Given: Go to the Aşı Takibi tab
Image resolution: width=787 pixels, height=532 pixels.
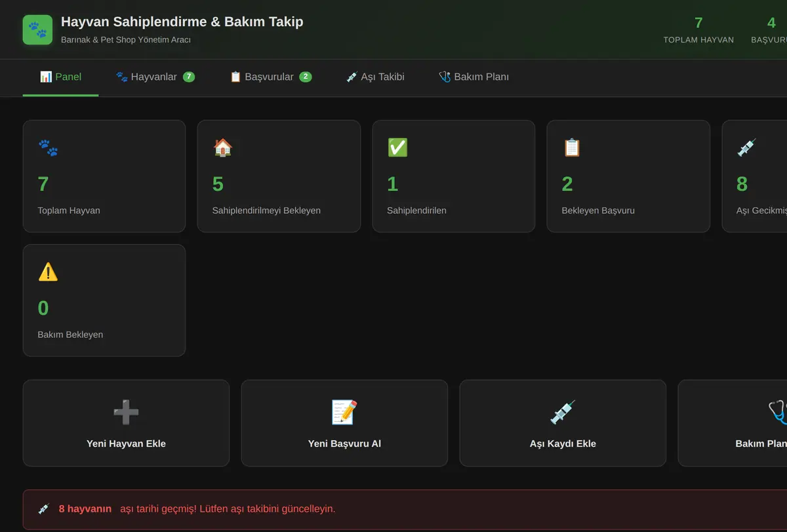Looking at the screenshot, I should coord(375,77).
